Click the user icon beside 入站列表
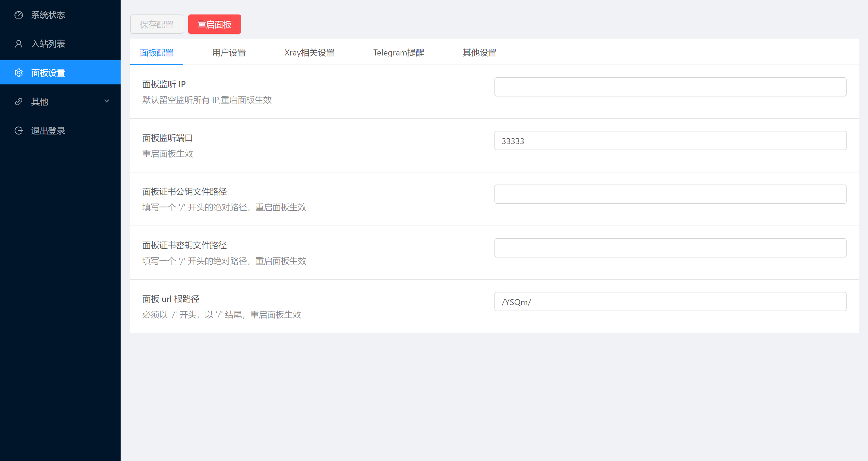Image resolution: width=868 pixels, height=461 pixels. click(x=18, y=44)
